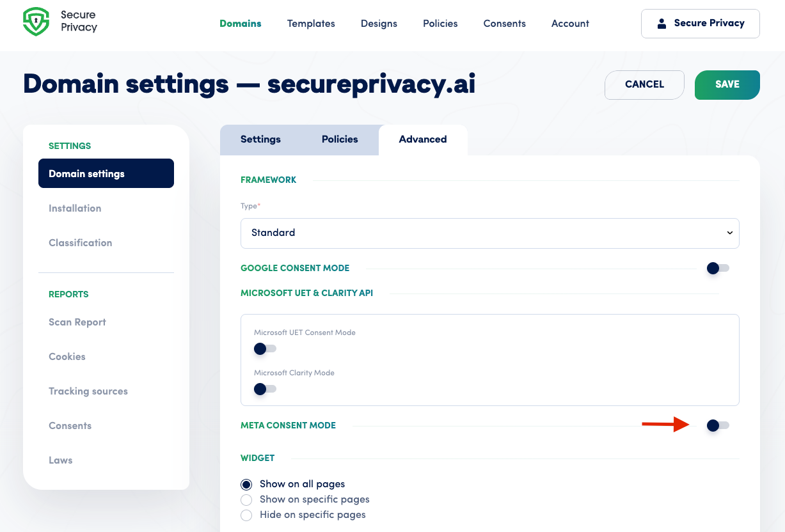
Task: Open Consents in top navigation
Action: 505,24
